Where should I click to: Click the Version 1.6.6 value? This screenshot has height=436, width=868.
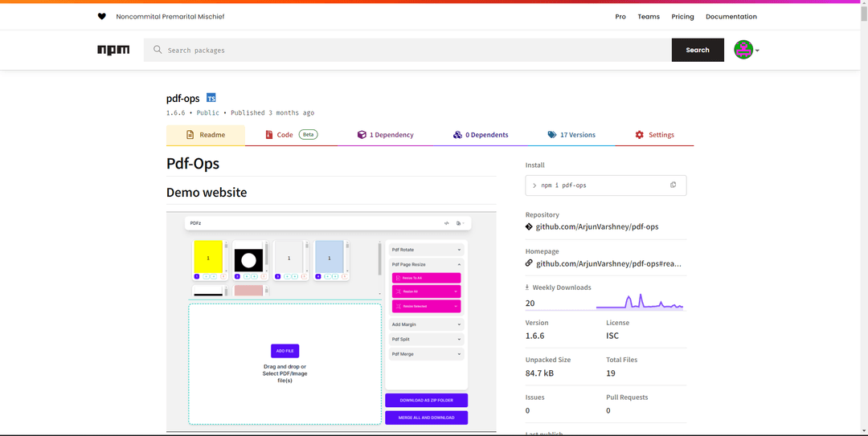coord(534,336)
